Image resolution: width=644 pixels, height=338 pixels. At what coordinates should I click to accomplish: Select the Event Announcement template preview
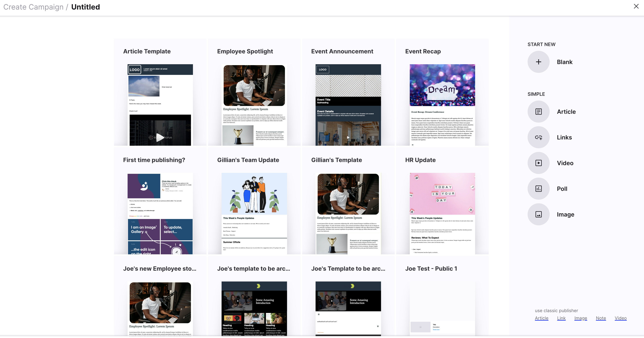point(348,105)
